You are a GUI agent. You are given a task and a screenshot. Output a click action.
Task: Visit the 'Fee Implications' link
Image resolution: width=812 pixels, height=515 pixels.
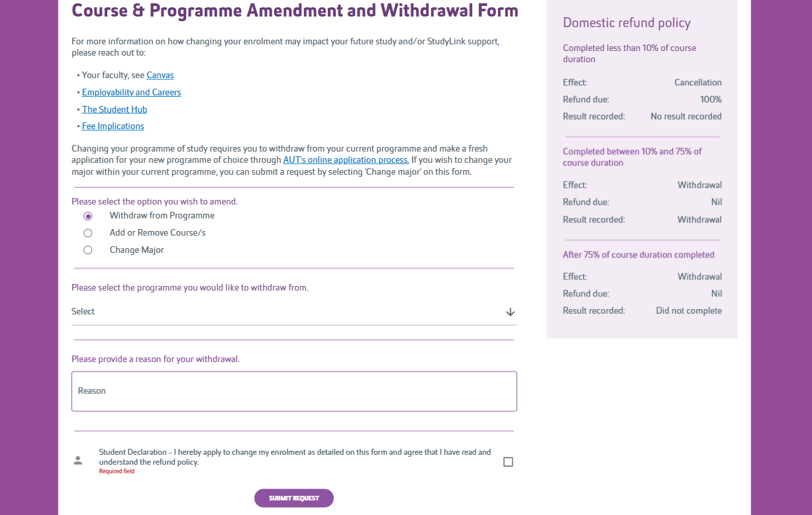(113, 126)
